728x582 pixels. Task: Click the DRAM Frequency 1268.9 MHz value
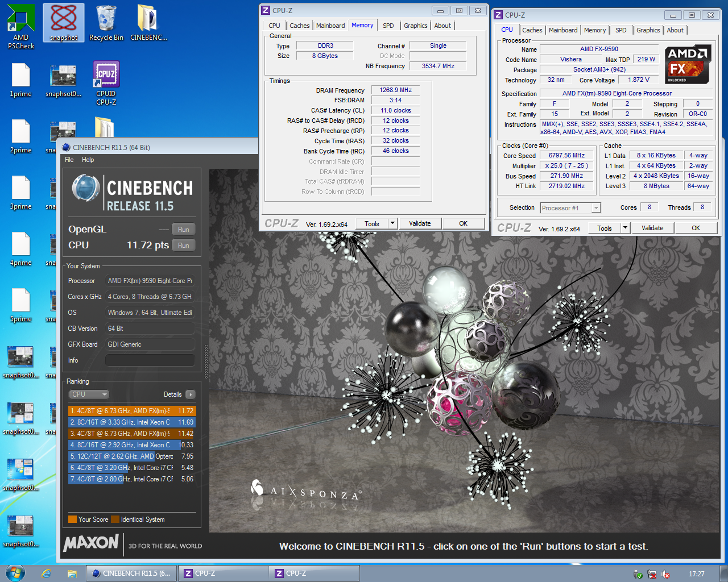coord(396,90)
